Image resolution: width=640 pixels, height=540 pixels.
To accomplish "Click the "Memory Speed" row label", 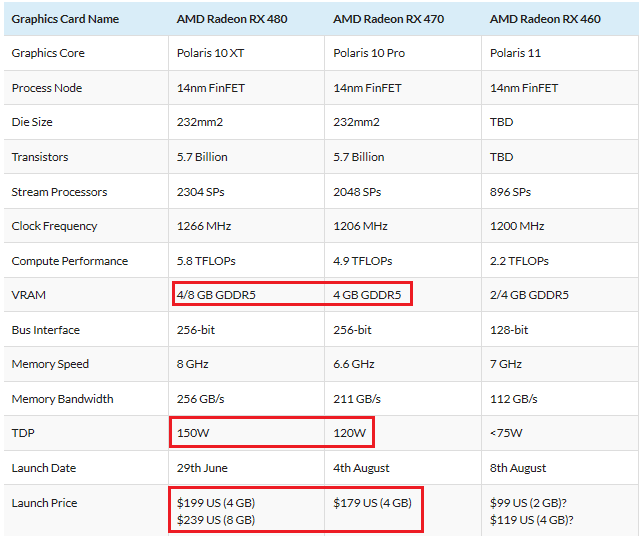I will click(50, 364).
